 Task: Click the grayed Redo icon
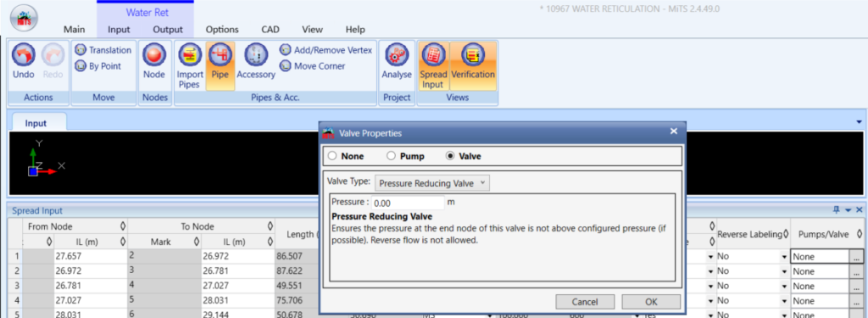point(53,55)
